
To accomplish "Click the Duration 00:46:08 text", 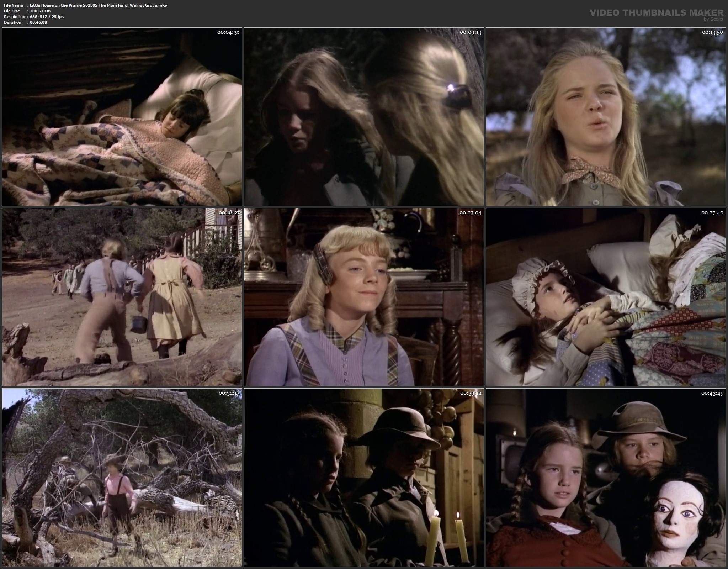I will (x=38, y=22).
